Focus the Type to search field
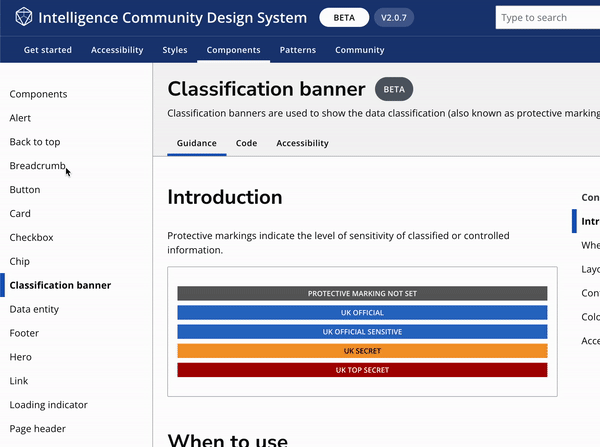Image resolution: width=600 pixels, height=447 pixels. pos(548,18)
